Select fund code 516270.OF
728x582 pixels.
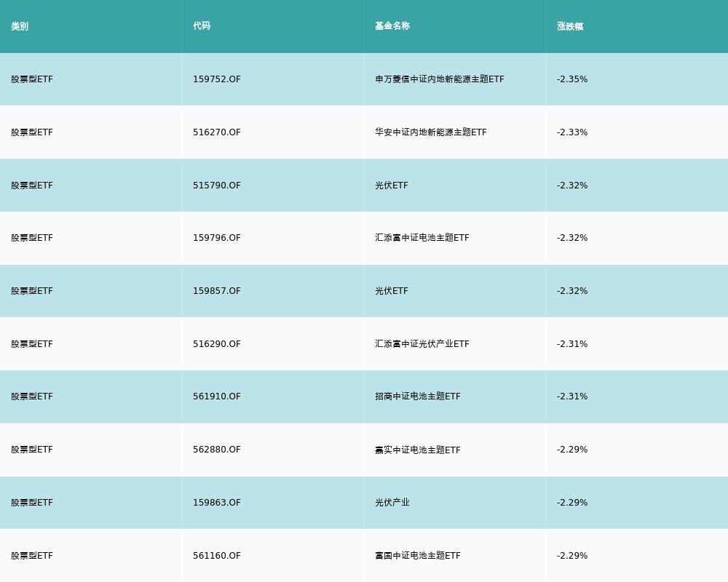pyautogui.click(x=217, y=132)
